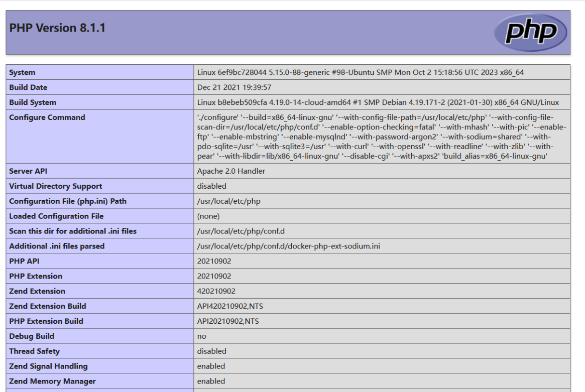Select API20210902,NTS value
This screenshot has height=392, width=585.
point(228,321)
